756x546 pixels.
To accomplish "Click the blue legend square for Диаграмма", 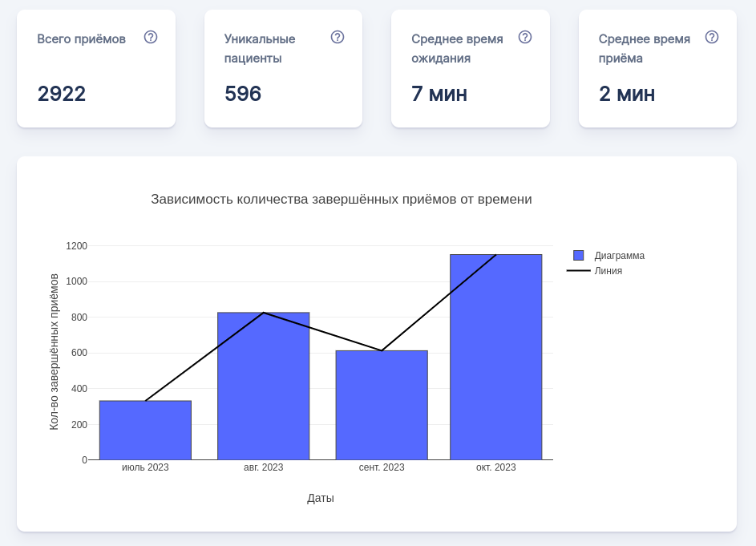I will tap(577, 254).
